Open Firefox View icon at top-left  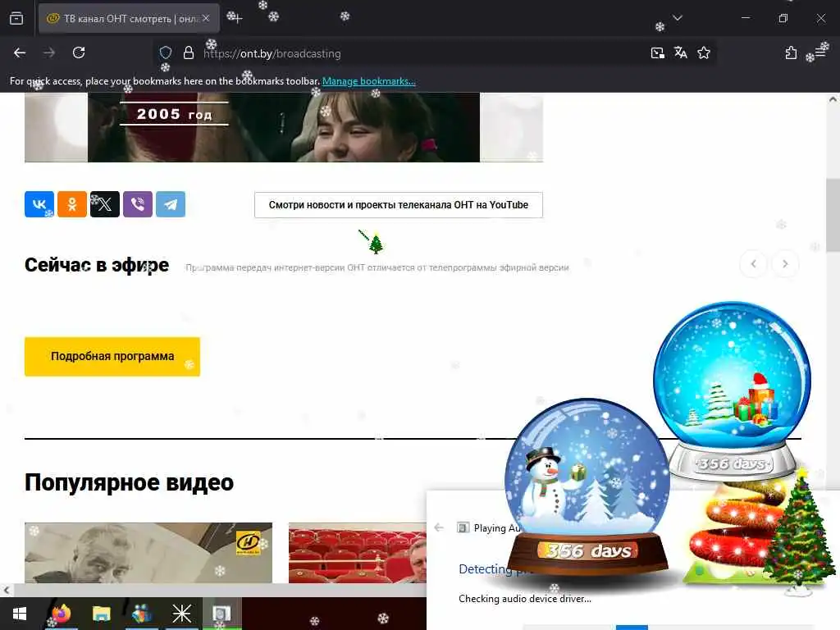pyautogui.click(x=16, y=18)
